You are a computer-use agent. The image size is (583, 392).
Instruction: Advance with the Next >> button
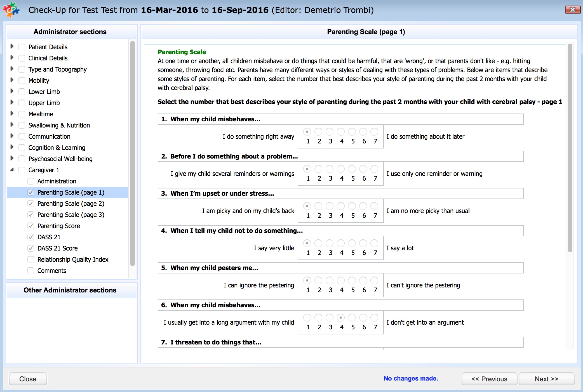546,379
